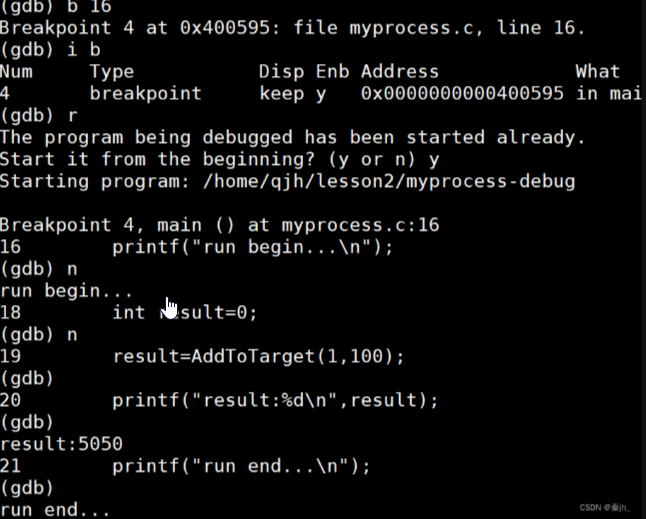Click the 'Address' column header
This screenshot has height=519, width=646.
click(400, 72)
